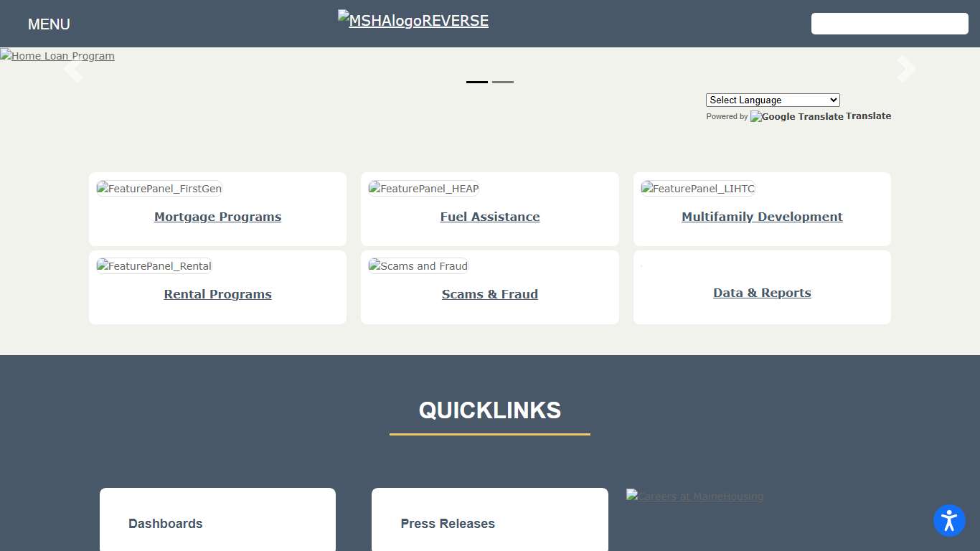Go to next carousel slide arrow

[906, 69]
